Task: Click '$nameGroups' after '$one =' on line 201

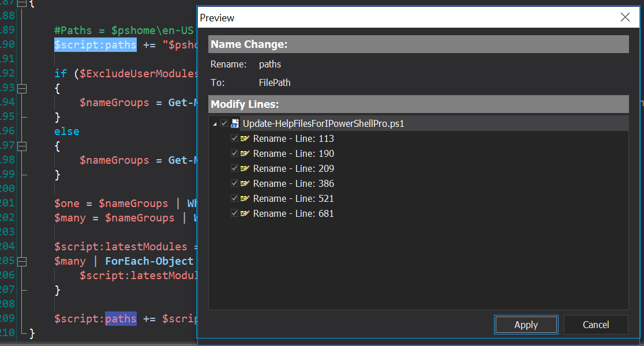Action: click(x=133, y=204)
